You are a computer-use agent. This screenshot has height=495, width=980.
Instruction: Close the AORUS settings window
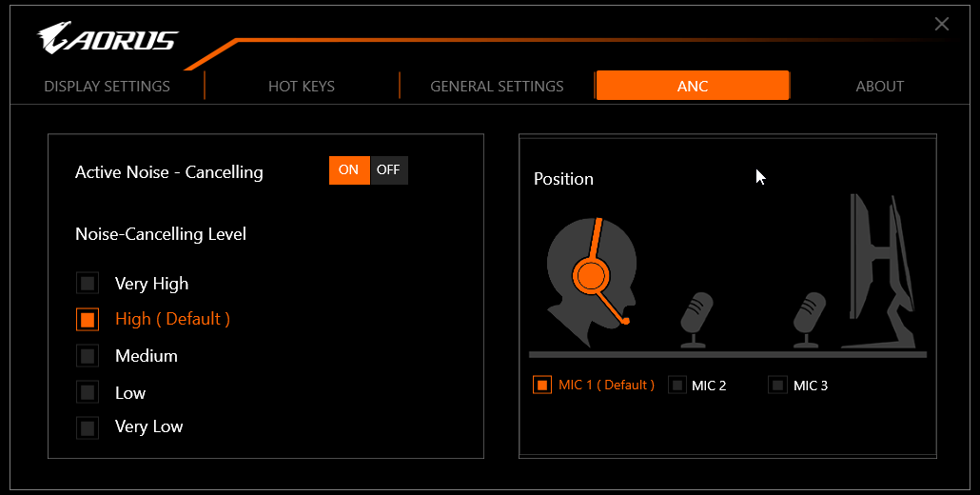tap(942, 24)
